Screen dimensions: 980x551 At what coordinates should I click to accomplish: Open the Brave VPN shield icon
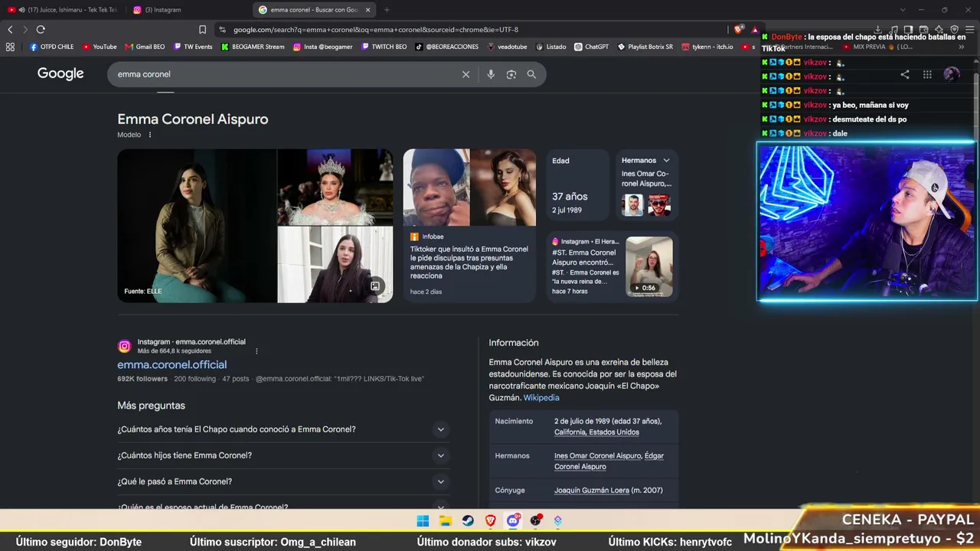[954, 30]
